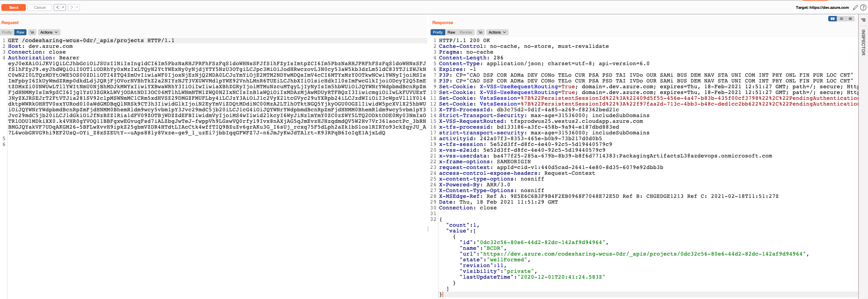Click the vertical INSPECTOR side label
Screen dimensions: 868x299
(863, 42)
